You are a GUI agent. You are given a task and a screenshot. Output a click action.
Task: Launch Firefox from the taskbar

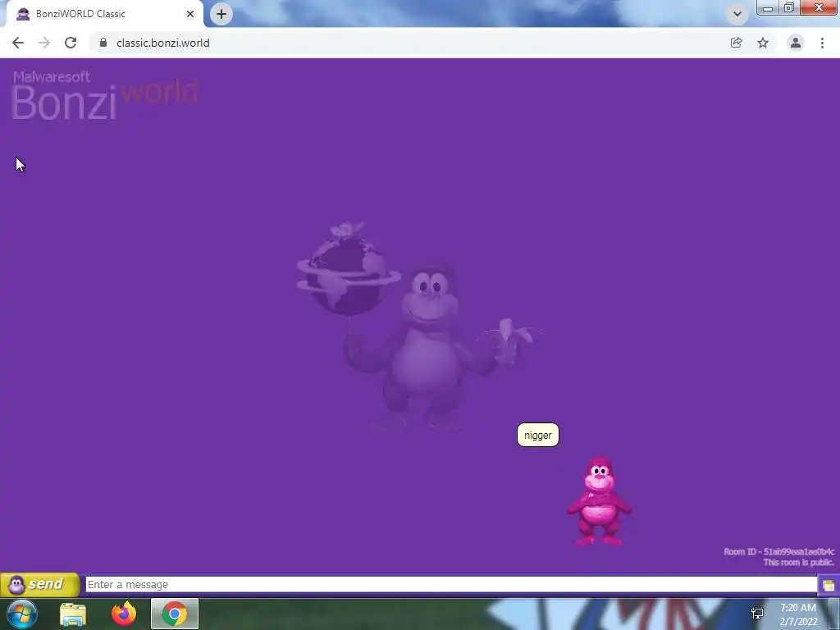[x=124, y=614]
